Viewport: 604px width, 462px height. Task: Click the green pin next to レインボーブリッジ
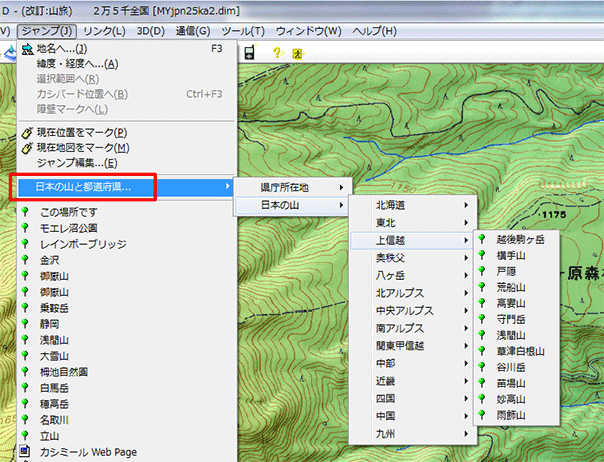click(26, 244)
